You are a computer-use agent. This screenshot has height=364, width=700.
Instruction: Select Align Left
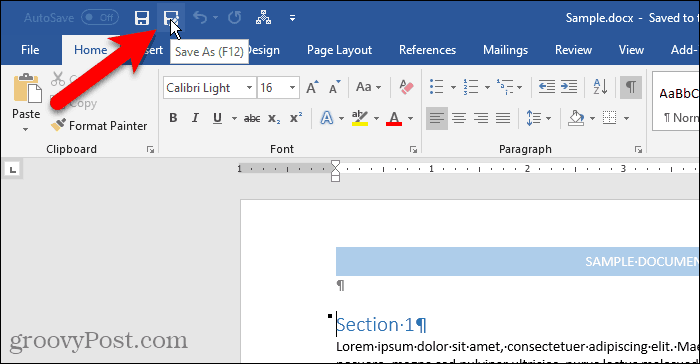[x=437, y=118]
